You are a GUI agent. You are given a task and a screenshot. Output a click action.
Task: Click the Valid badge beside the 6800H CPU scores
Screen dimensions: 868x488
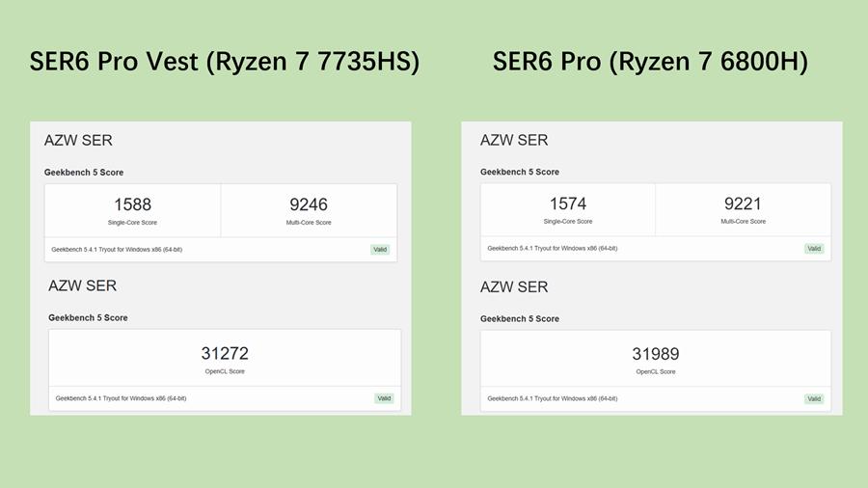point(814,249)
